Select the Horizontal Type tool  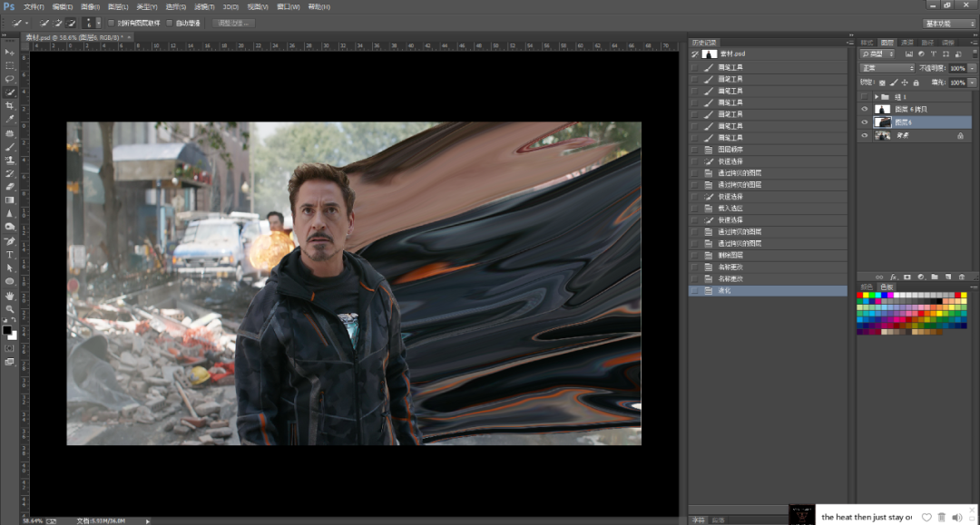coord(9,255)
